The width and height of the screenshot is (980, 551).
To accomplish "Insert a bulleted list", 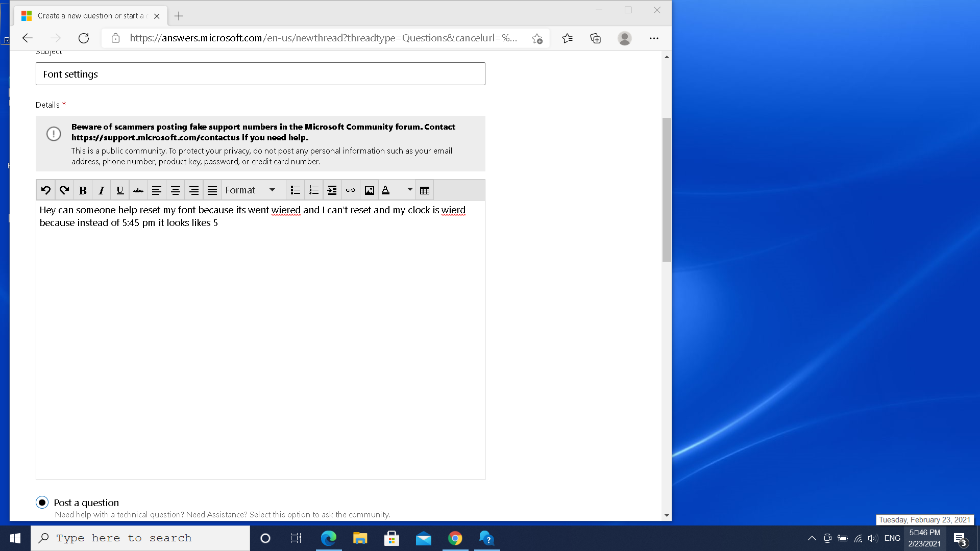I will point(295,190).
